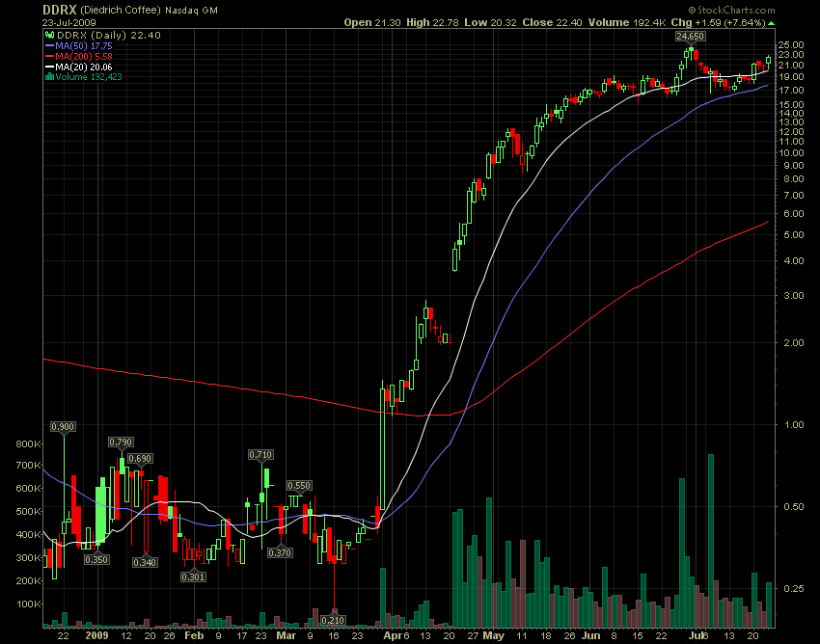Click the 17.00 price axis label

coord(791,90)
